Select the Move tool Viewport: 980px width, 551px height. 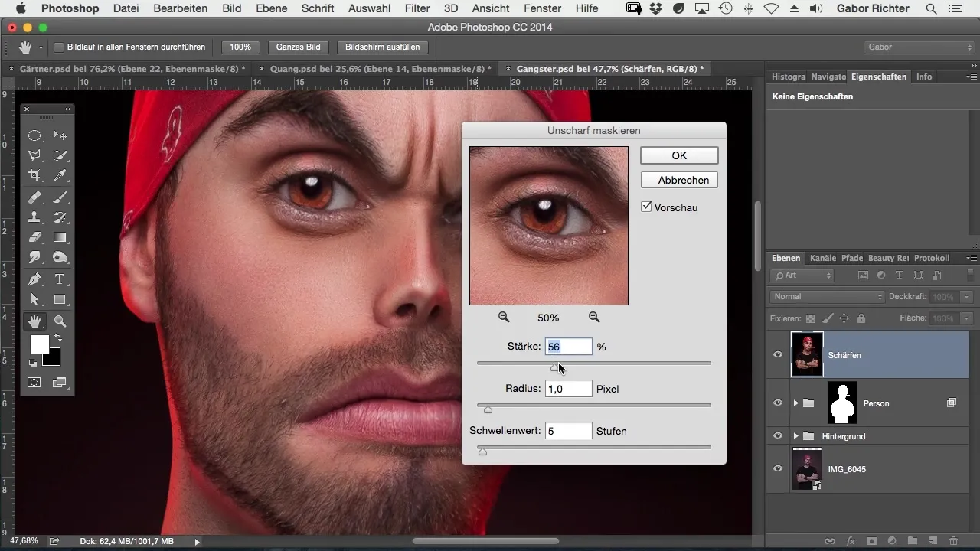[60, 135]
